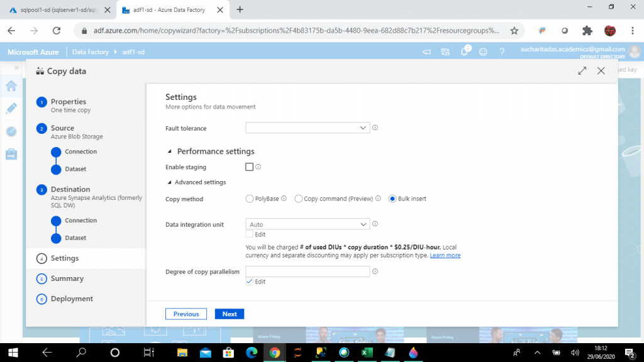Open the Mail app from the taskbar
Screen dimensions: 644x362
point(206,353)
